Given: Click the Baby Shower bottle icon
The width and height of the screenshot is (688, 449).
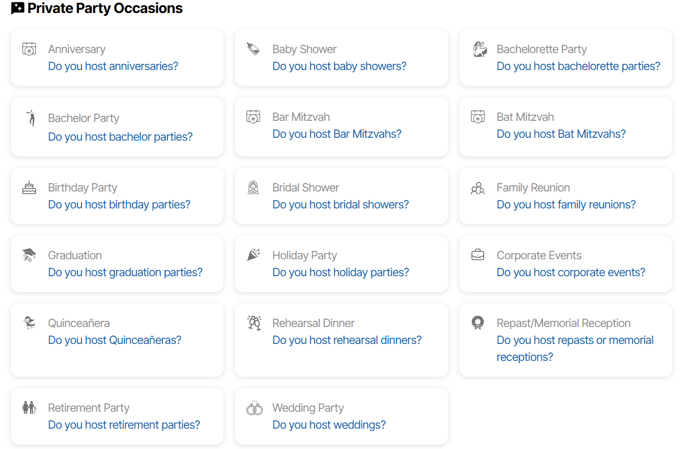Looking at the screenshot, I should [253, 49].
